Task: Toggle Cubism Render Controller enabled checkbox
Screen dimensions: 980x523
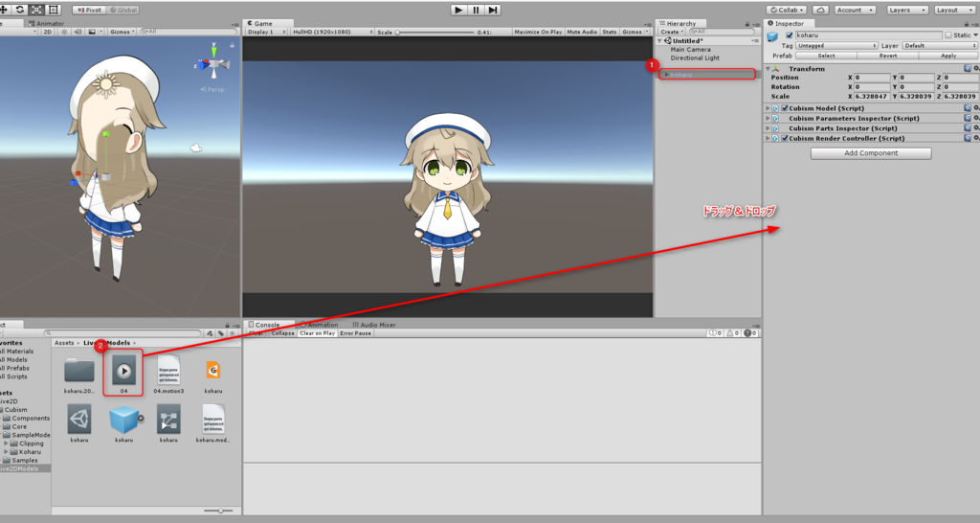Action: [785, 138]
